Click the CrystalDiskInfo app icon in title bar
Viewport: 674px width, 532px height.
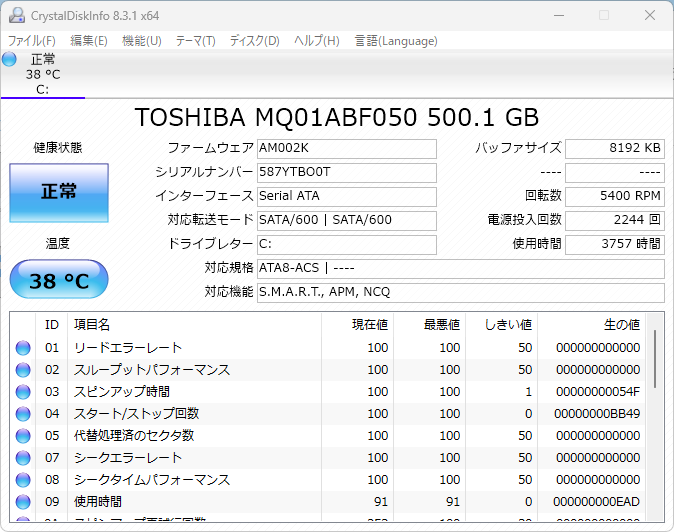tap(16, 15)
